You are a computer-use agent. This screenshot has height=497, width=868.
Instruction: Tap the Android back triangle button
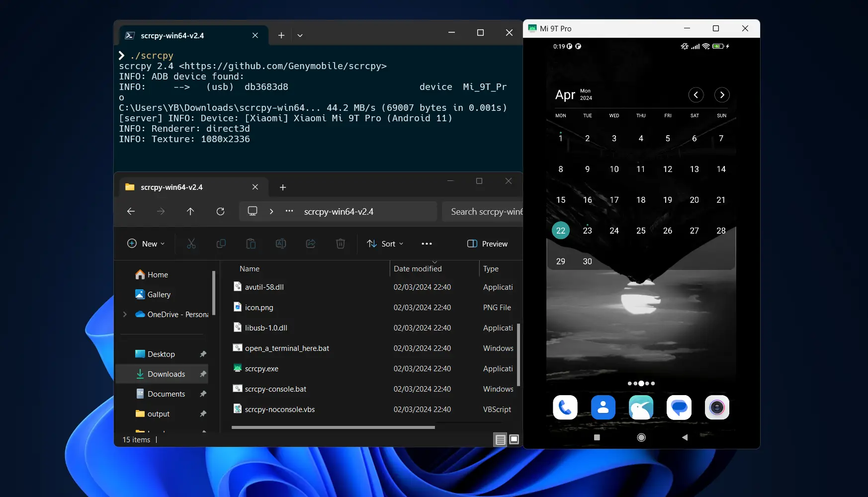685,437
